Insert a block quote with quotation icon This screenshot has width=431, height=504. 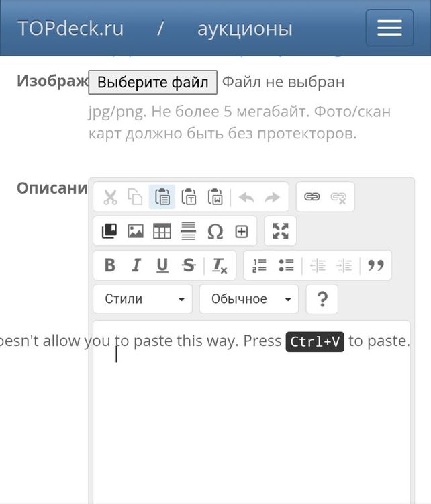[376, 265]
